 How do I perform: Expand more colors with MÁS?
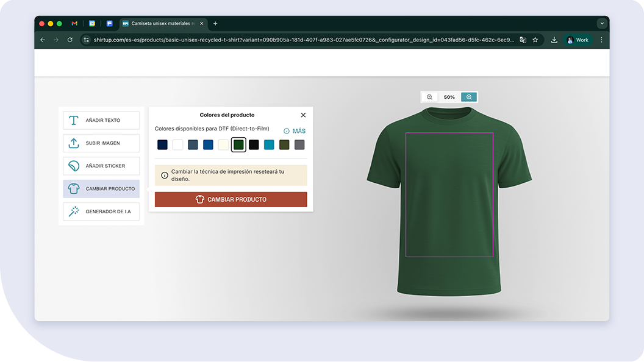[295, 131]
